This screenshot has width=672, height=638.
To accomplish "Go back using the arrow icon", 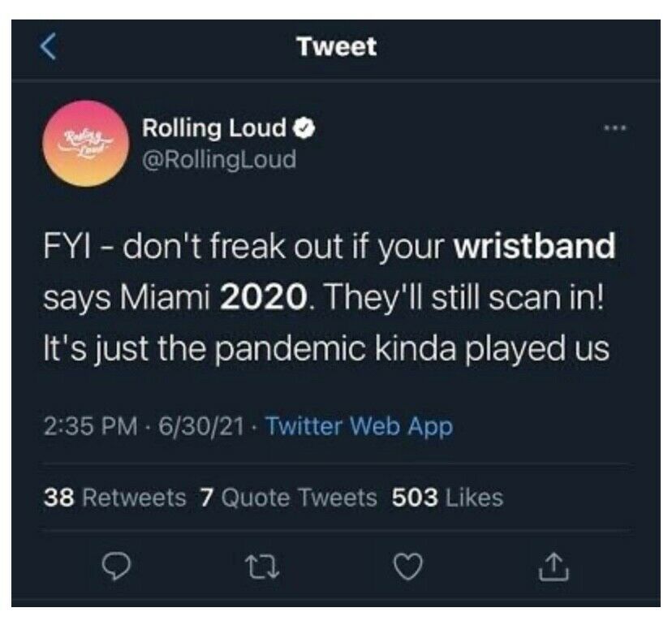I will click(x=48, y=46).
